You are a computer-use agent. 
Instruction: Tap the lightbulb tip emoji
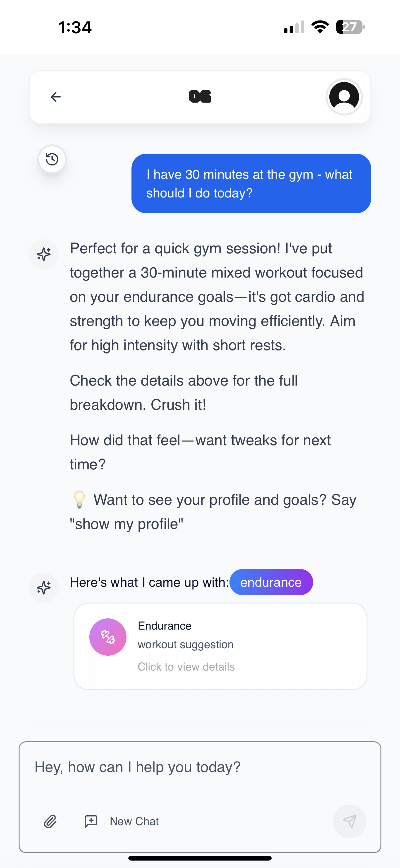pos(79,500)
